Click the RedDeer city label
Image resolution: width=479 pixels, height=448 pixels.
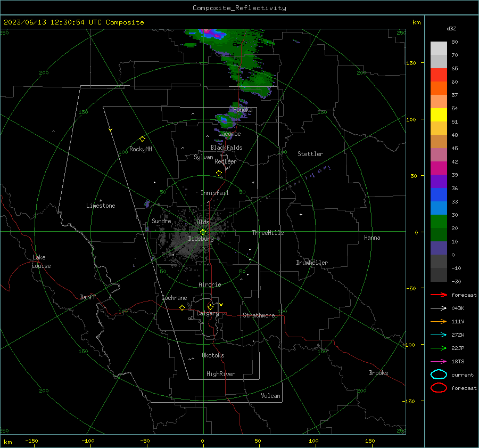[x=226, y=161]
